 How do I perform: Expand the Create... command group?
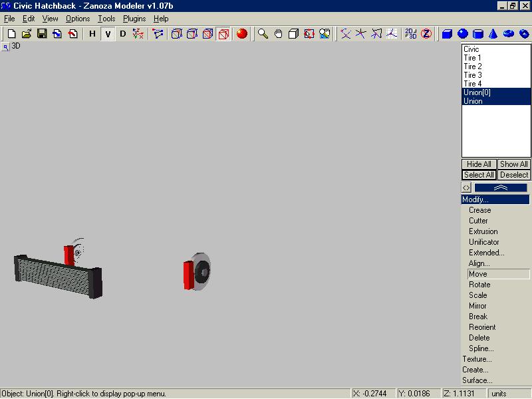coord(475,370)
